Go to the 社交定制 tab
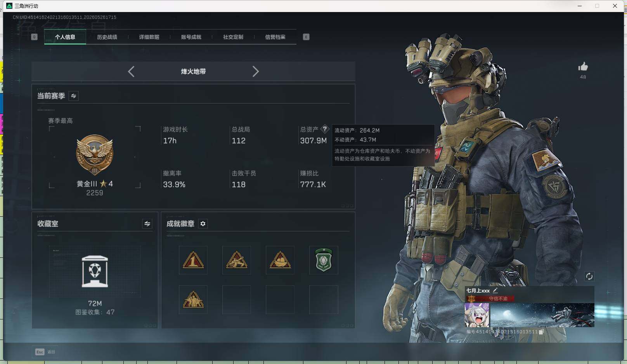The height and width of the screenshot is (364, 627). (233, 37)
